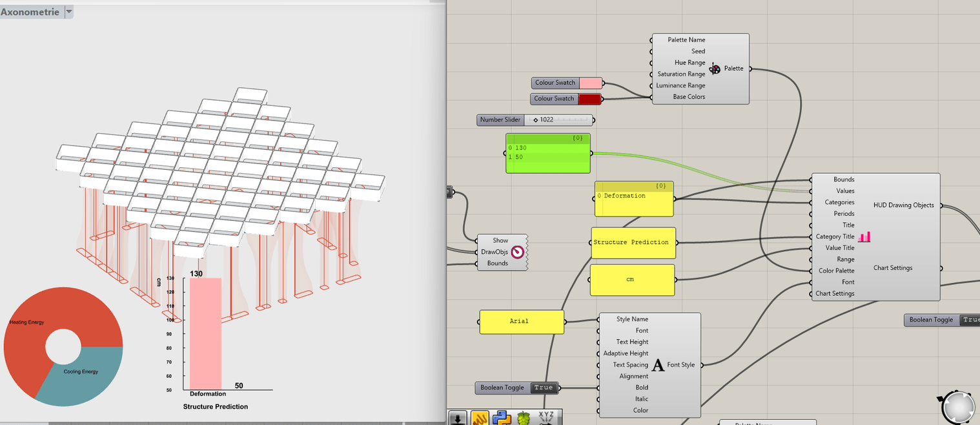The width and height of the screenshot is (980, 425).
Task: Open the Axonometrie viewport dropdown arrow
Action: [x=69, y=12]
